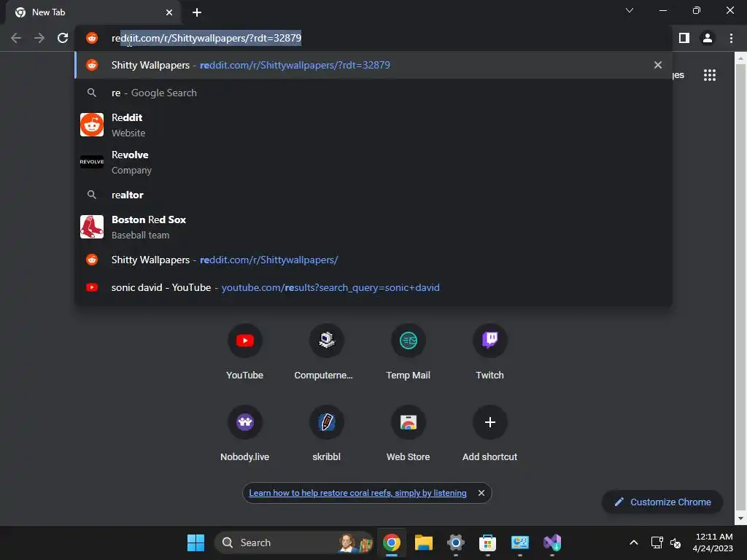Open the coral reefs learn link

coord(357,493)
